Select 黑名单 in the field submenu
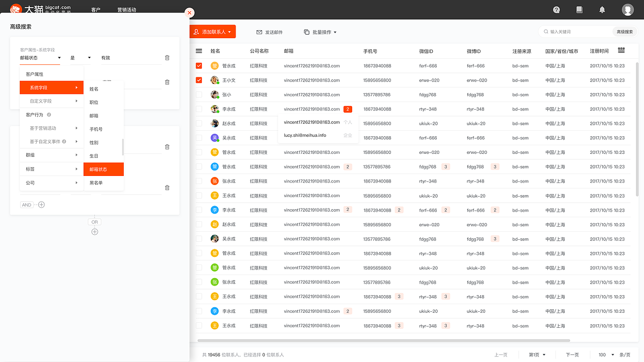This screenshot has width=644, height=362. [103, 183]
